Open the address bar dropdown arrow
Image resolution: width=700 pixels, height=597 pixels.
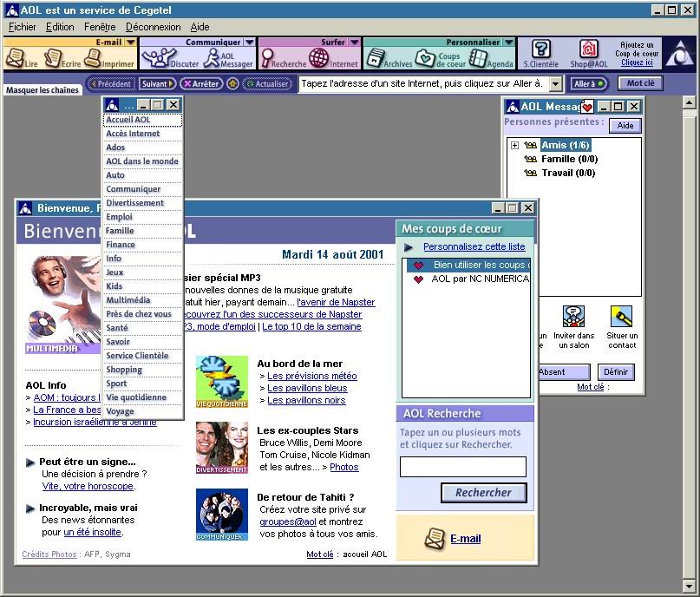pyautogui.click(x=556, y=84)
